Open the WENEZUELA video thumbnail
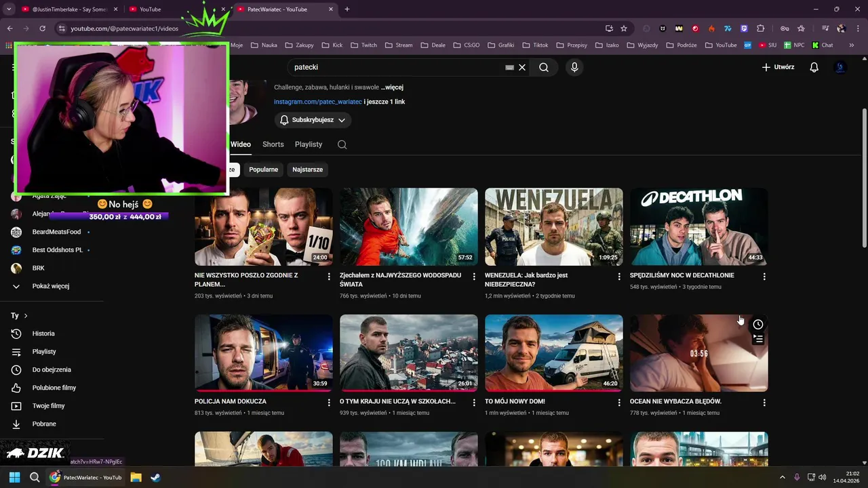This screenshot has width=868, height=488. point(554,226)
